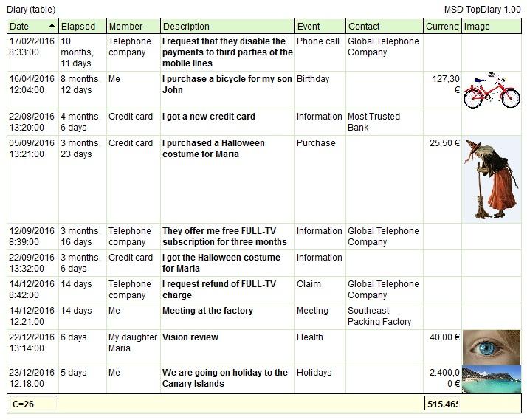Select the date cell 22/09/2016 13:32:00

[32, 263]
